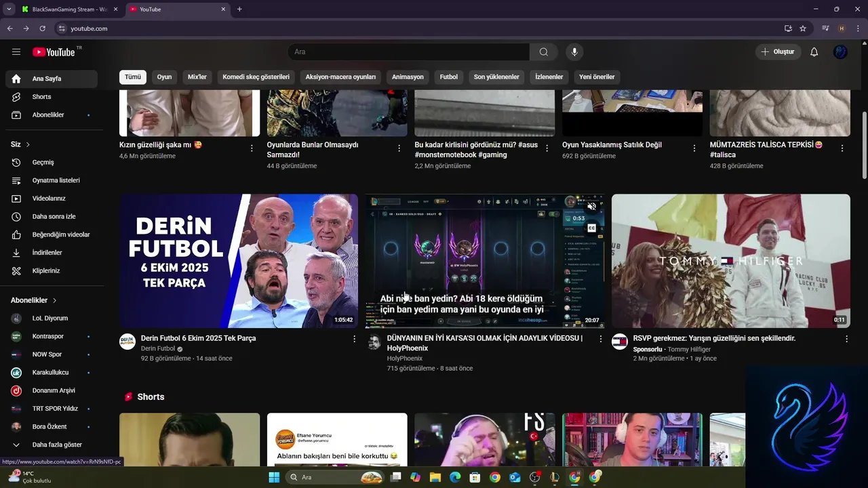The image size is (868, 488).
Task: Open the account avatar menu
Action: tap(840, 52)
